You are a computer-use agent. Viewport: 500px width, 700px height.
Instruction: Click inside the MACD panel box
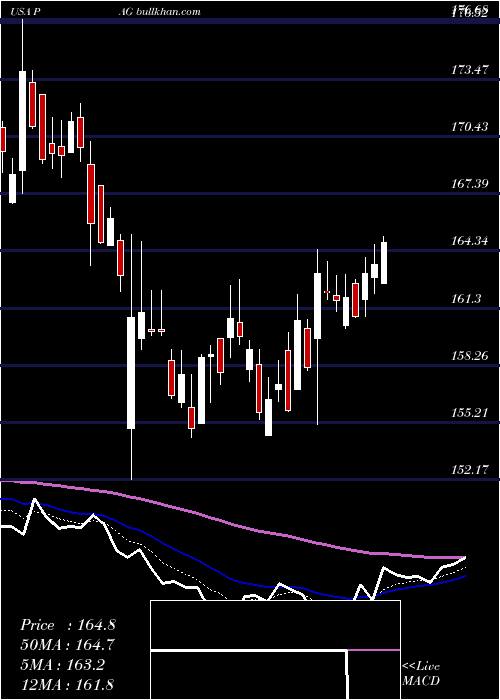(x=275, y=650)
